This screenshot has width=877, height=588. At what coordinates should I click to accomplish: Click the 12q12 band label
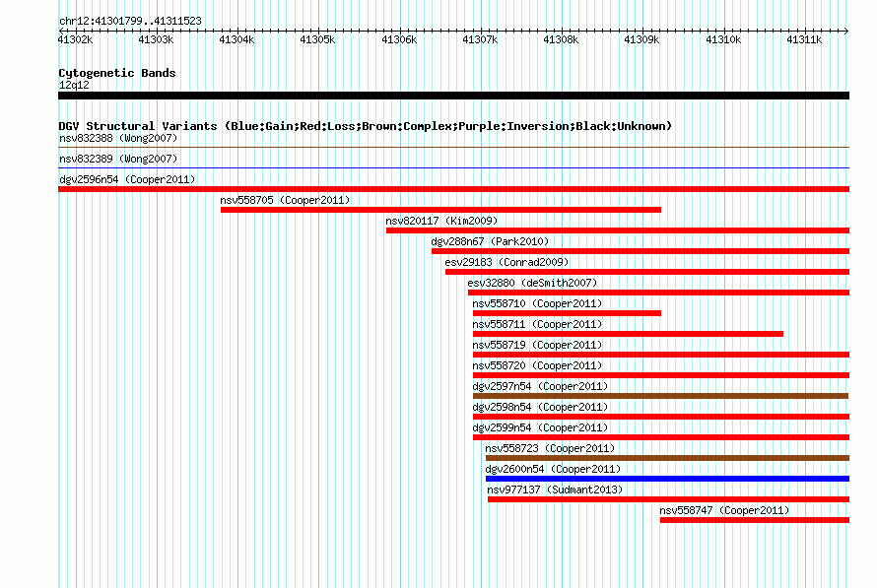(74, 85)
